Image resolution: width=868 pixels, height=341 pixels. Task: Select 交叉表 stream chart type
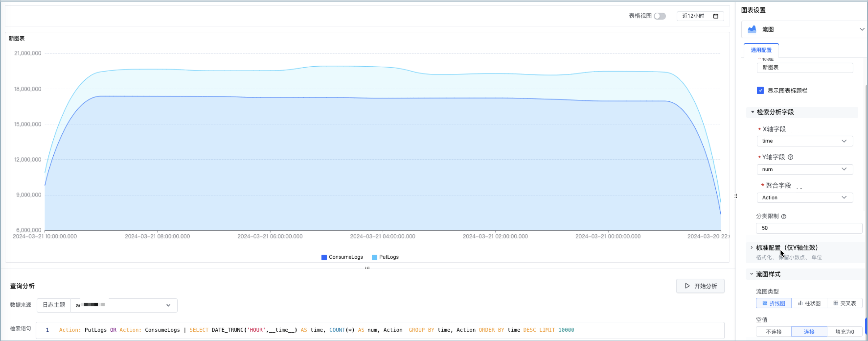point(845,303)
